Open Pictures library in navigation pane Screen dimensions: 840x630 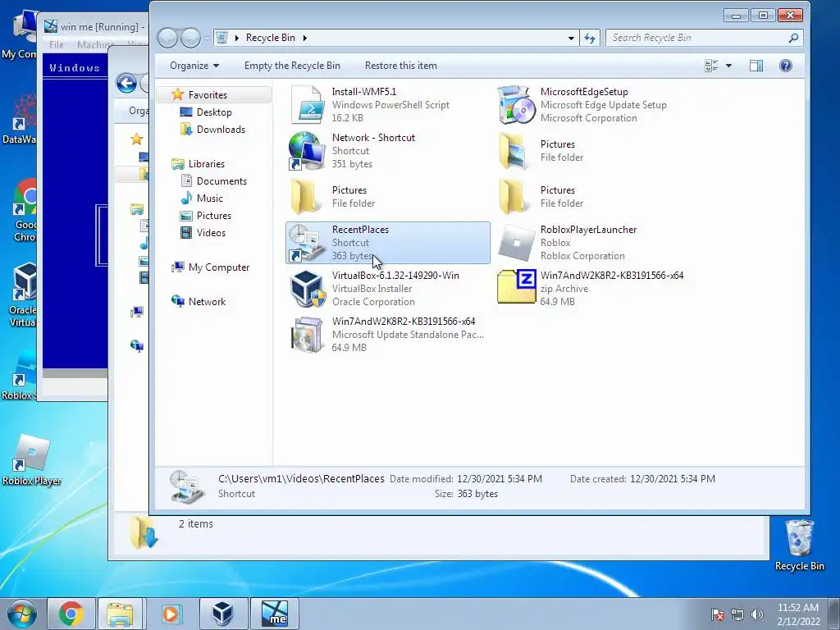(213, 216)
